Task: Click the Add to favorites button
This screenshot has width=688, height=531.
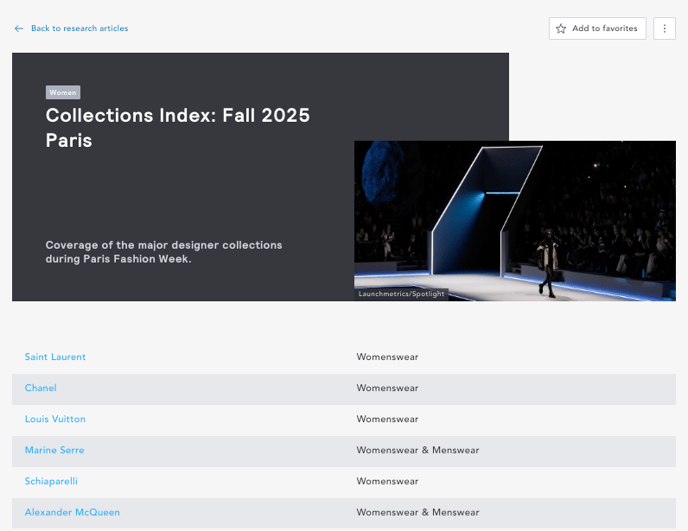Action: coord(597,29)
